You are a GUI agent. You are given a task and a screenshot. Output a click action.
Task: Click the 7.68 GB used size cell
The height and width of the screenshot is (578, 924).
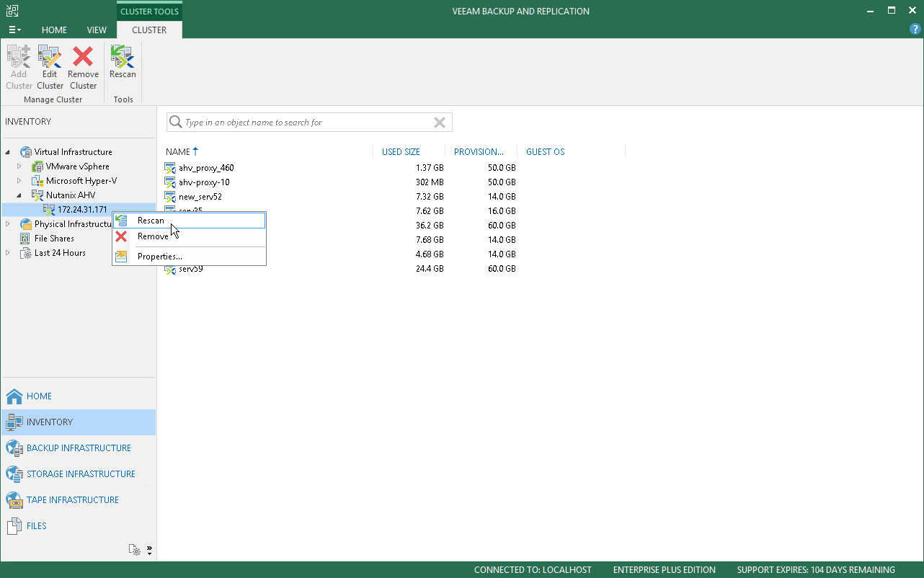tap(430, 240)
